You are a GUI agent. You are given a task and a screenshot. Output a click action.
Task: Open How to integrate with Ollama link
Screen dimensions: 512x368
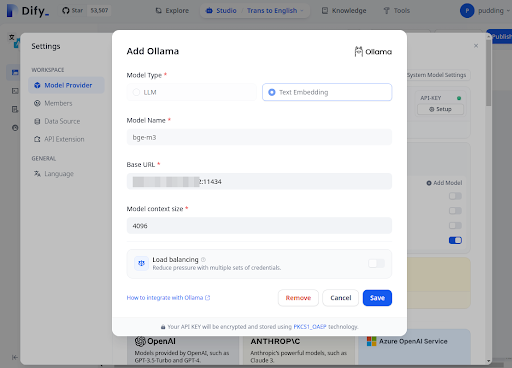coord(168,298)
